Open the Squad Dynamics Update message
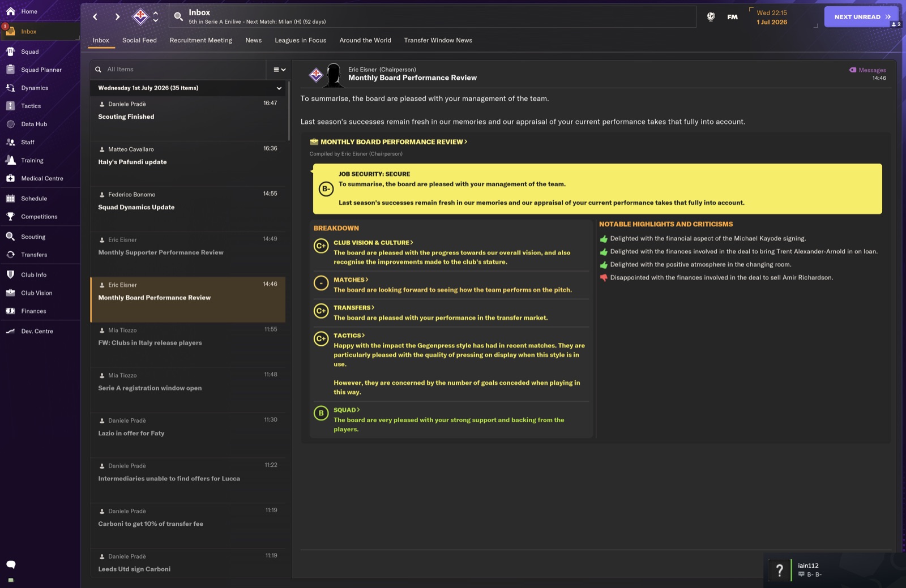 pos(188,209)
